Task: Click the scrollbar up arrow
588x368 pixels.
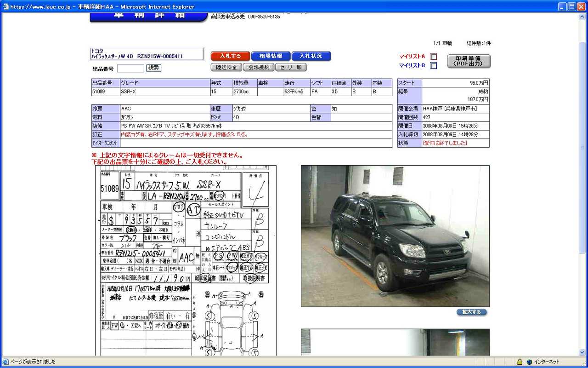Action: click(x=582, y=16)
